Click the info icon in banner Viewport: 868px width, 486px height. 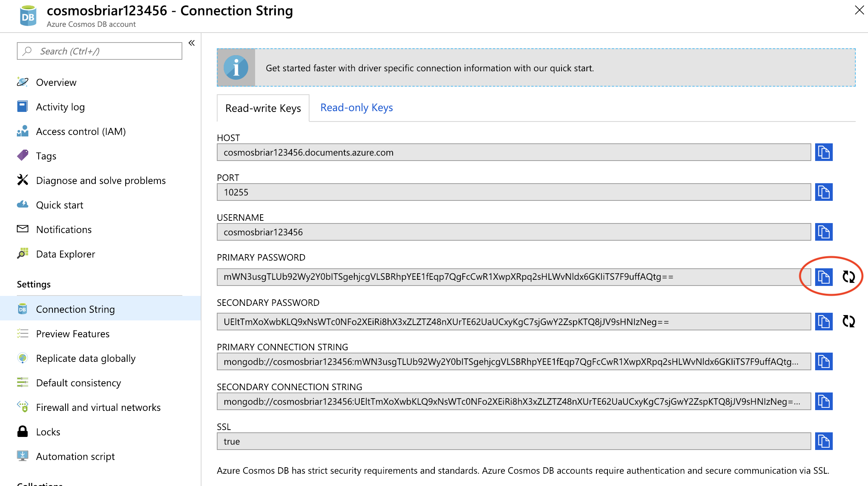click(236, 67)
